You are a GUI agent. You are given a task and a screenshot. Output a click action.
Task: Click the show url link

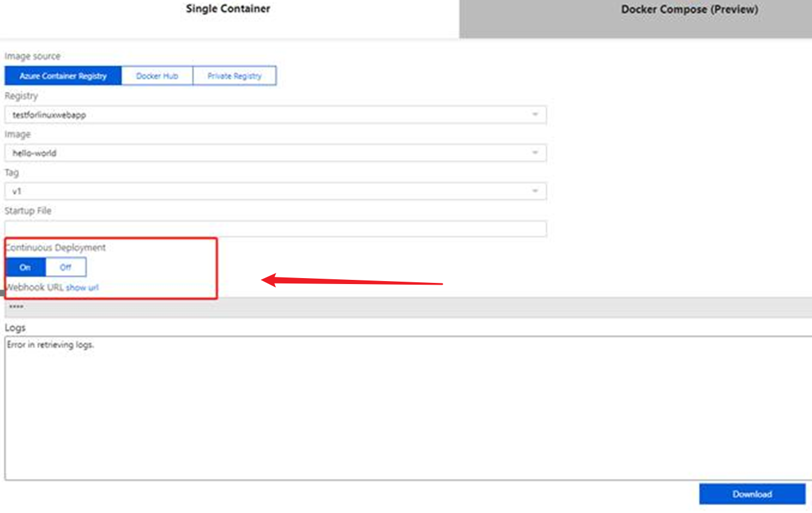click(82, 288)
